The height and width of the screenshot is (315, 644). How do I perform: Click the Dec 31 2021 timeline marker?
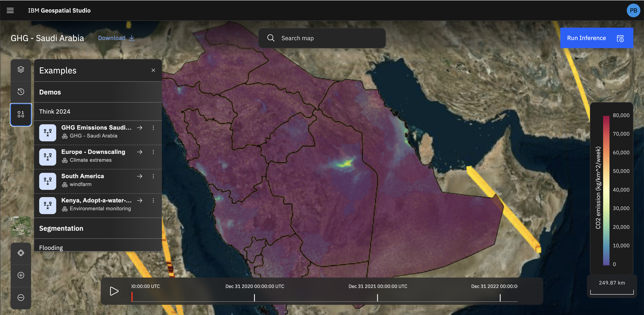(x=378, y=298)
